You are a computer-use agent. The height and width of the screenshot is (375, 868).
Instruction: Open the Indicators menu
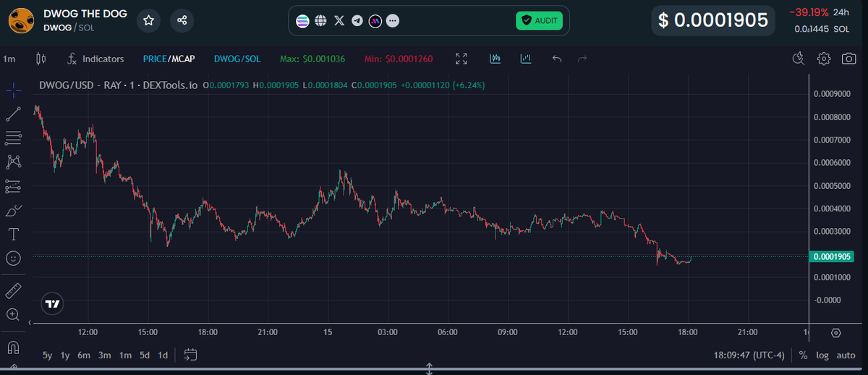tap(95, 59)
